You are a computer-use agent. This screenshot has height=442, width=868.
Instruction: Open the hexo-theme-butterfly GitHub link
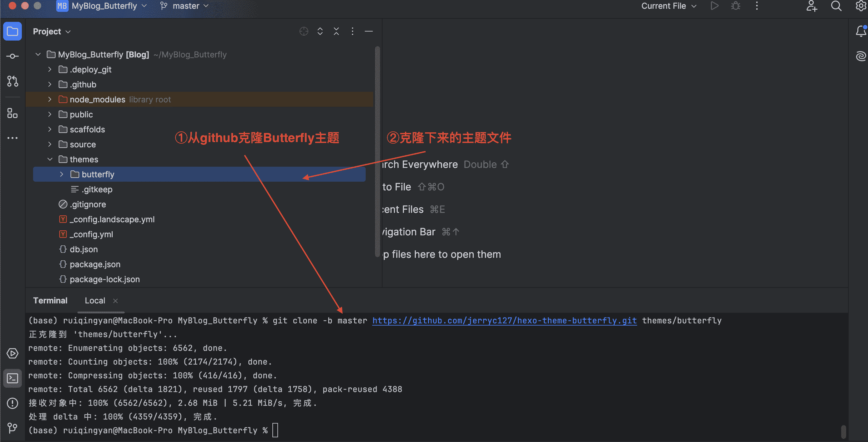pyautogui.click(x=505, y=321)
